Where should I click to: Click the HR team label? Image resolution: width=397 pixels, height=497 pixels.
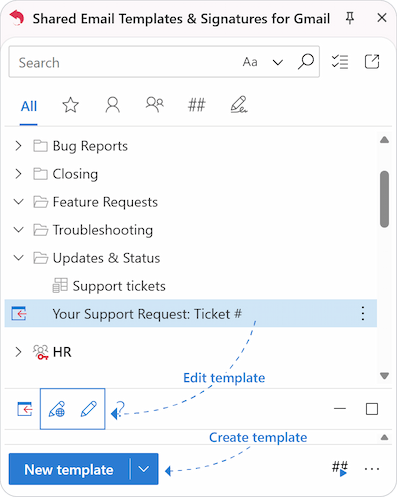pyautogui.click(x=62, y=352)
